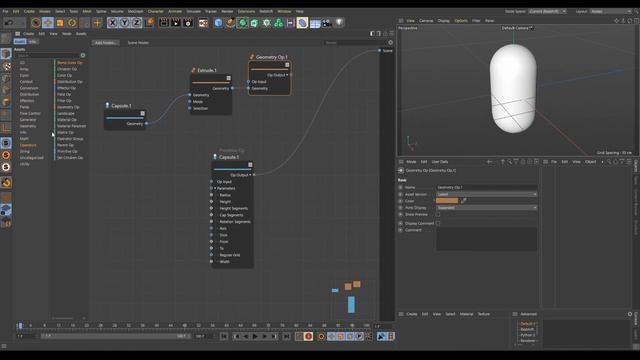640x360 pixels.
Task: Open the Node Space dropdown
Action: click(x=547, y=11)
